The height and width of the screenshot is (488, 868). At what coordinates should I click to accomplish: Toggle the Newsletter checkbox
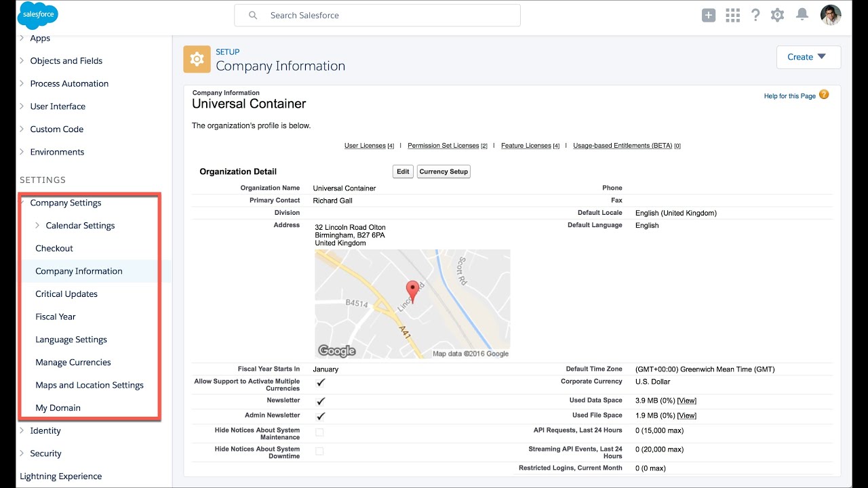point(321,401)
